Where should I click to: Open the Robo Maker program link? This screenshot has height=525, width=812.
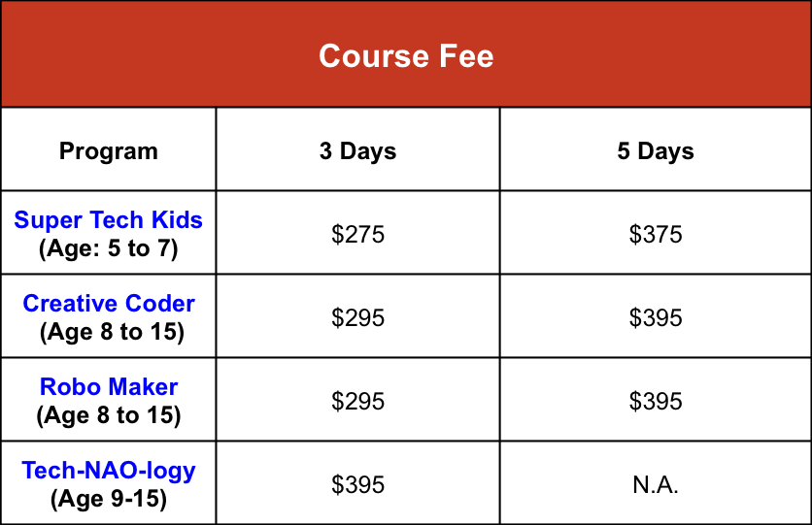109,387
